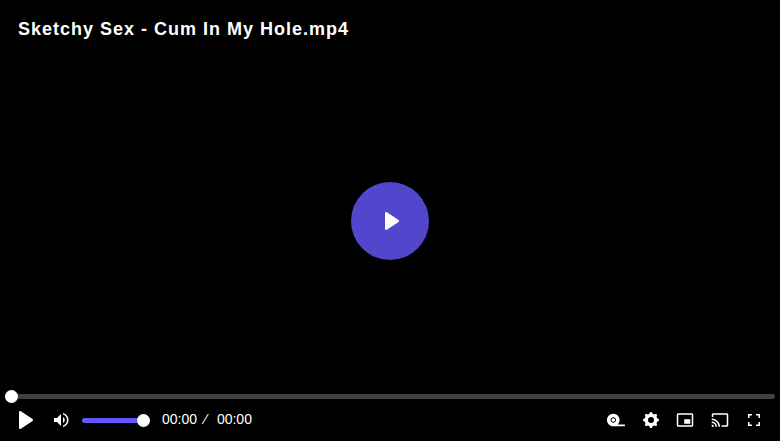Jump to the far end of the progress bar
The image size is (780, 441).
773,396
